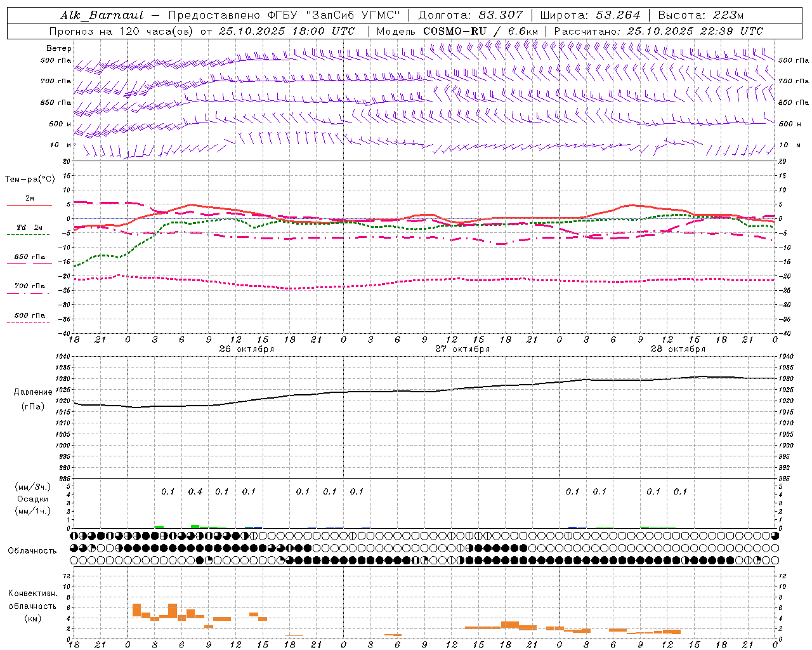This screenshot has width=812, height=650.
Task: Click the Тем-ра(°C) axis label
Action: coord(30,180)
